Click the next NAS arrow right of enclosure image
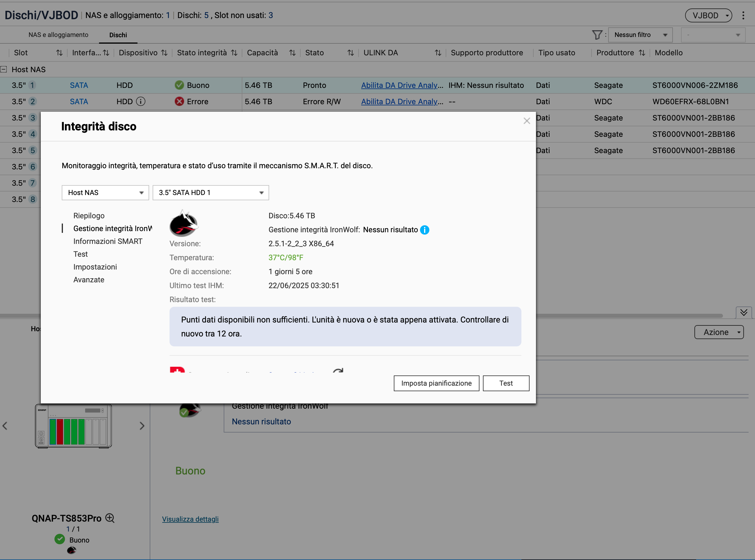This screenshot has width=755, height=560. coord(142,426)
